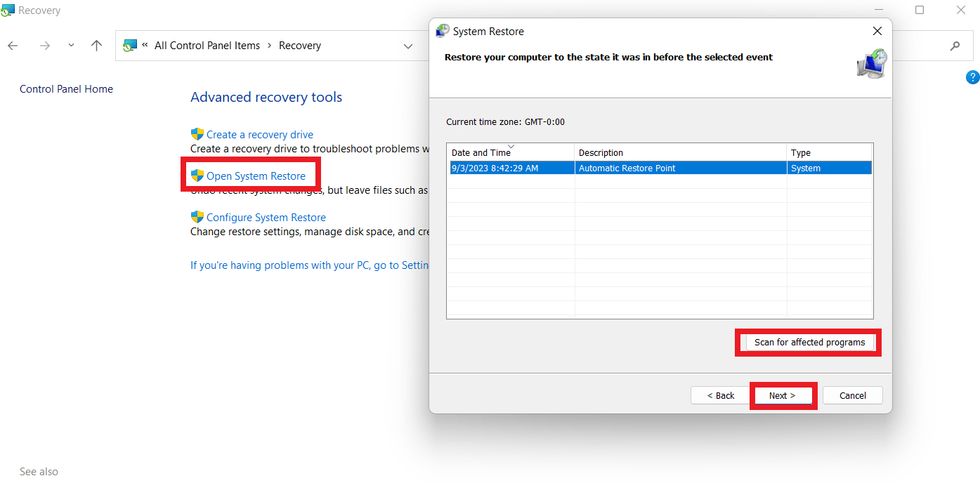Viewport: 980px width, 483px height.
Task: Expand the address bar history chevron
Action: (407, 46)
